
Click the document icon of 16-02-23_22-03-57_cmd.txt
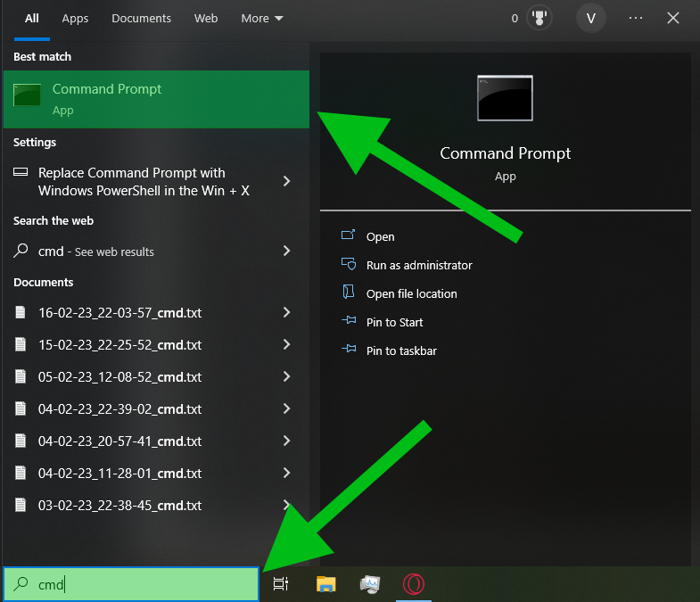(21, 312)
